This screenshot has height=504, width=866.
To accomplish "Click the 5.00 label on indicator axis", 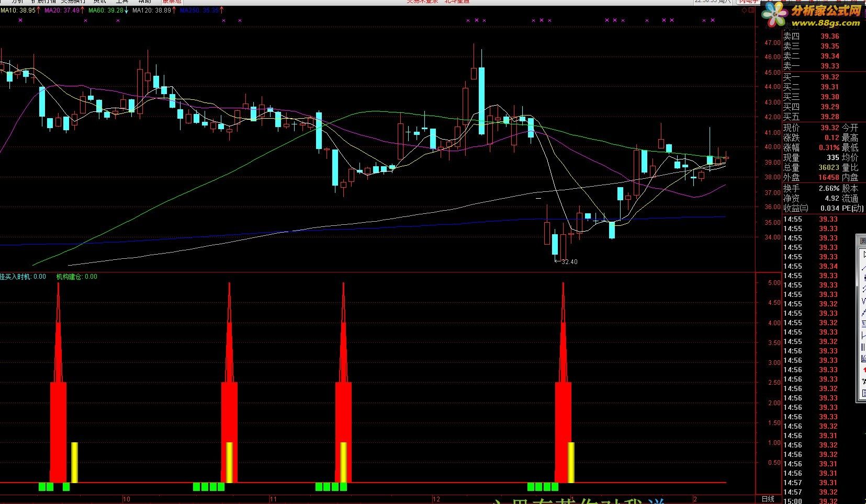I will coord(774,283).
